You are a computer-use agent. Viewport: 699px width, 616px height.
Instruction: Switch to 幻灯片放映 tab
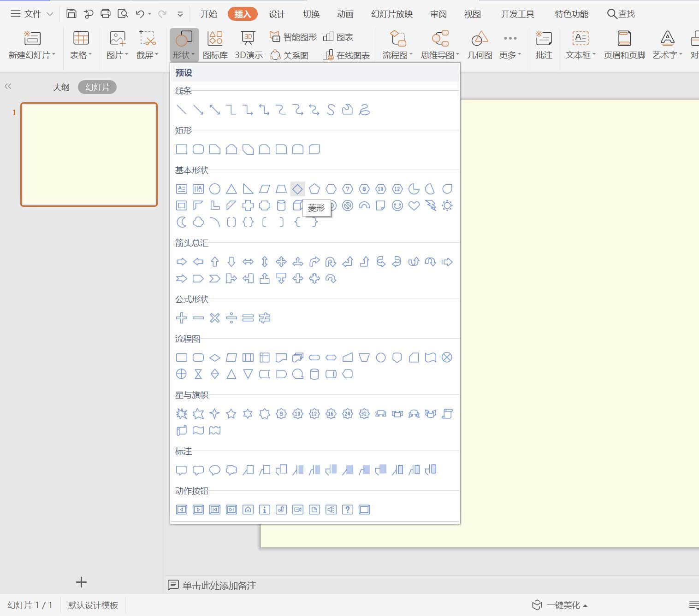(392, 14)
